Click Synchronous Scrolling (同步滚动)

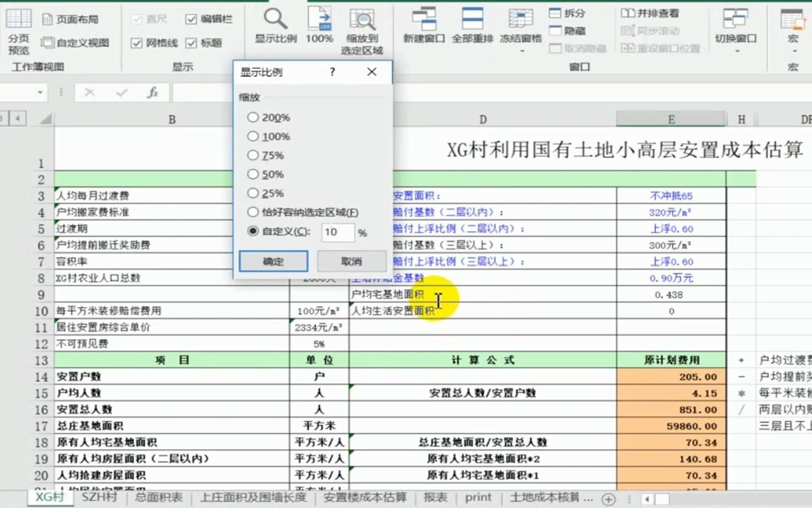coord(650,31)
